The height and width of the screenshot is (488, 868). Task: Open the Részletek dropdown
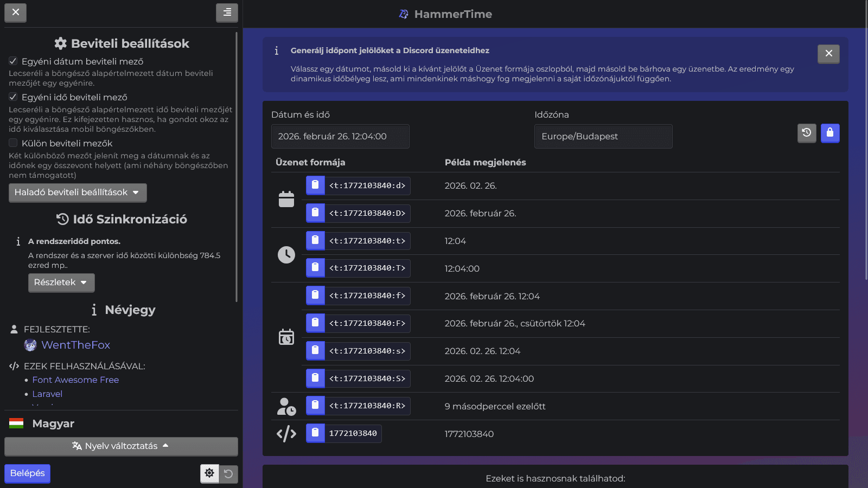61,282
